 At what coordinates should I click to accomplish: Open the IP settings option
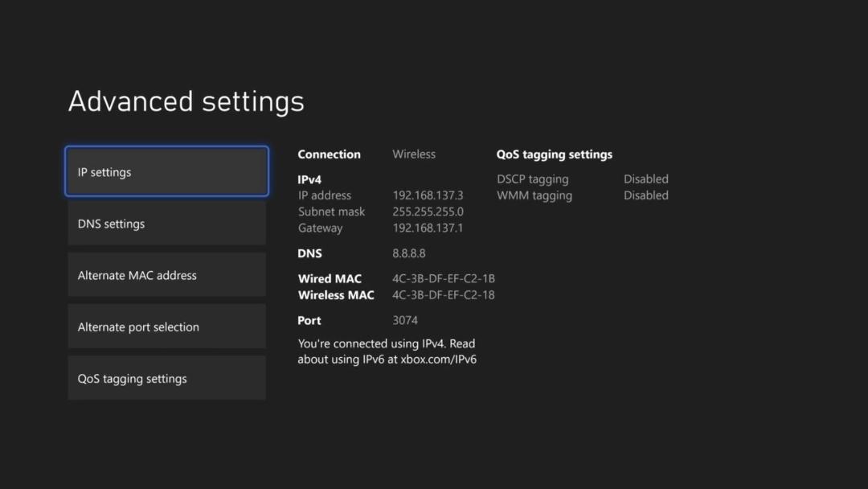tap(166, 171)
